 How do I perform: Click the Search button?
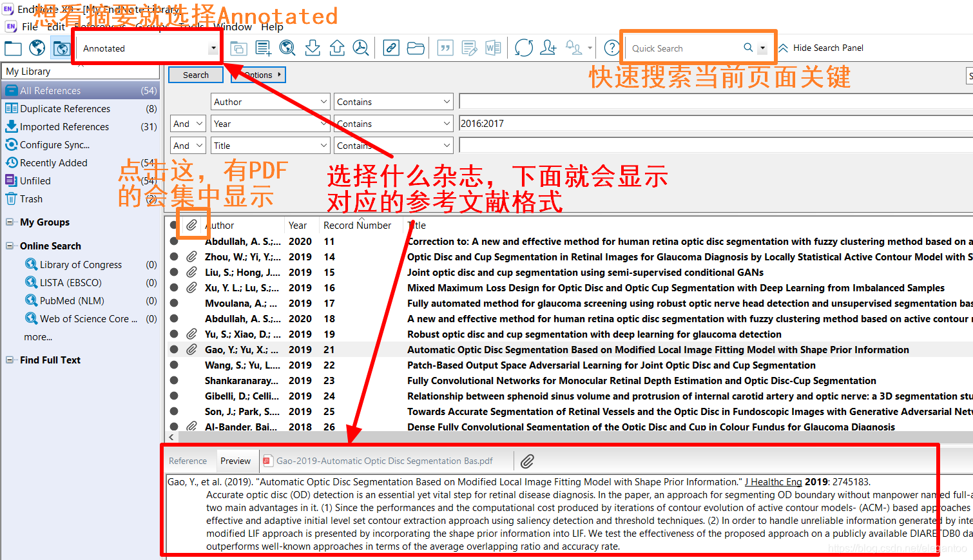coord(196,75)
